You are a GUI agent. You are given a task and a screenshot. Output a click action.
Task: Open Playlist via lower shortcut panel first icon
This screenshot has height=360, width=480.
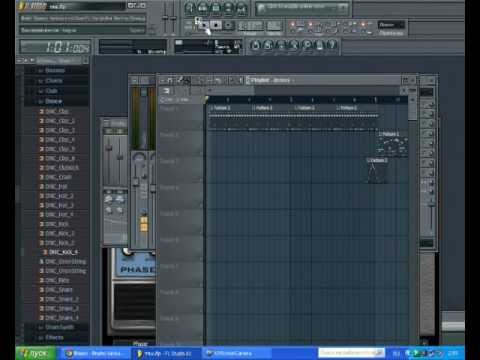coord(255,45)
